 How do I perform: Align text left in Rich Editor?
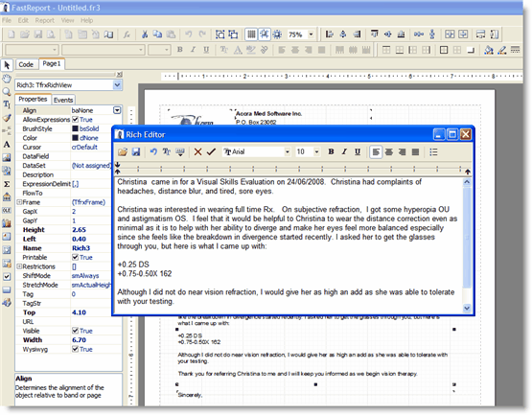point(376,152)
